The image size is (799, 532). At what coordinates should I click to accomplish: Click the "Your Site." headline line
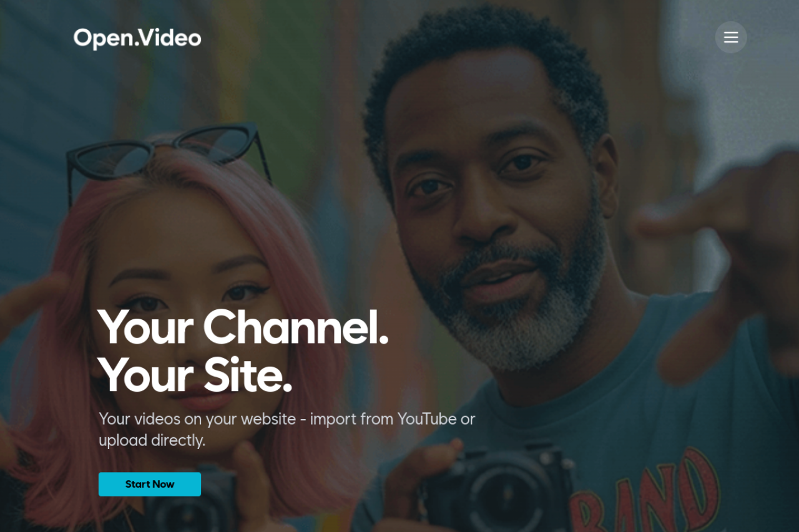(x=195, y=375)
